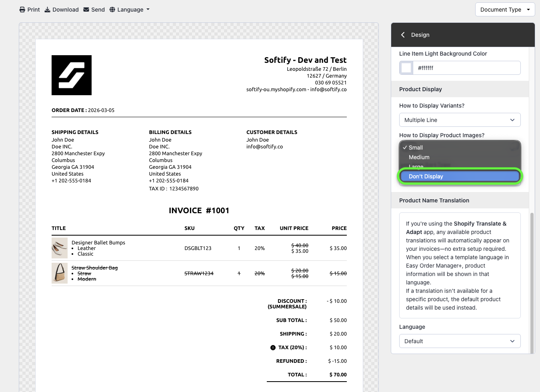Click the Designer Ballet Bumps product thumbnail
Screen dimensions: 540x392
click(60, 248)
